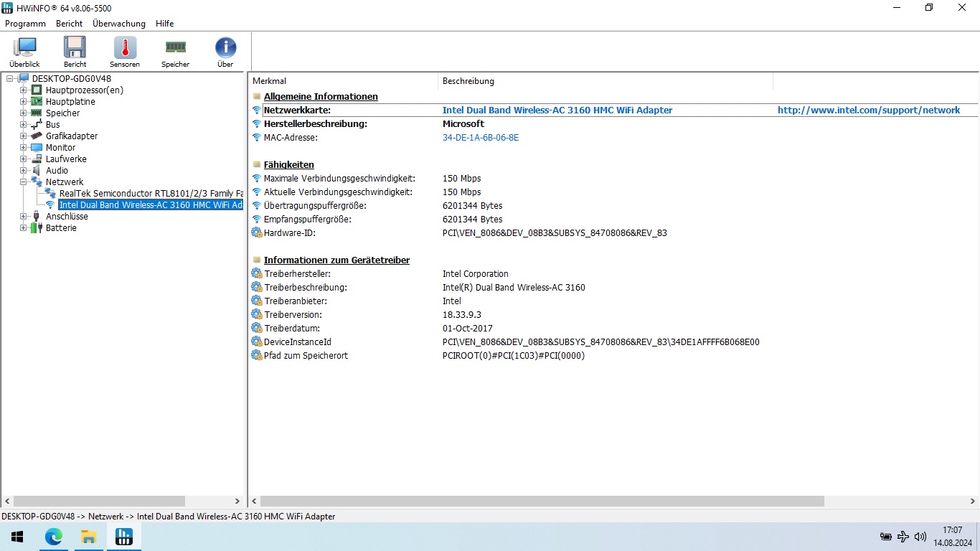Collapse the Netzwerk tree node
Viewport: 980px width, 551px height.
(24, 182)
